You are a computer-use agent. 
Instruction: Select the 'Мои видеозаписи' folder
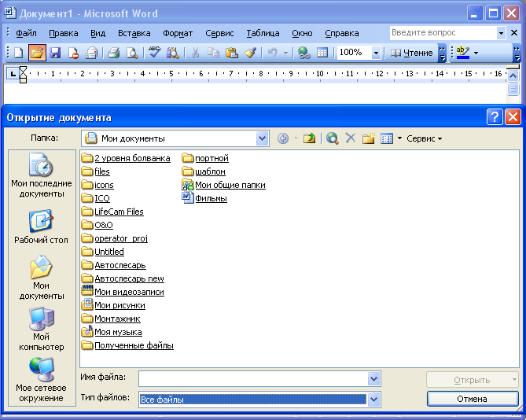[123, 292]
